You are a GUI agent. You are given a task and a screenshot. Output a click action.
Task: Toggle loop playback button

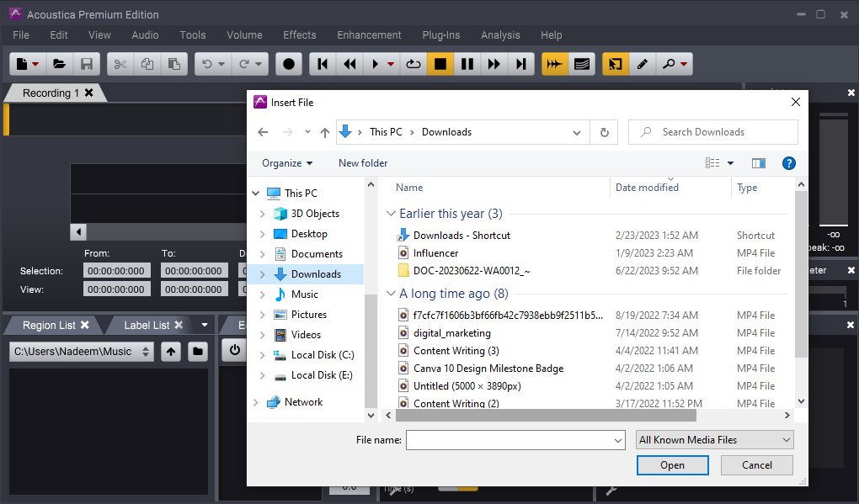[413, 64]
